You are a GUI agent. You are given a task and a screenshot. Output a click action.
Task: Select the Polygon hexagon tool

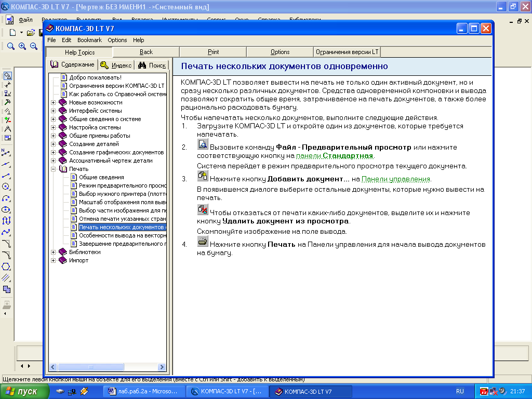pyautogui.click(x=6, y=267)
